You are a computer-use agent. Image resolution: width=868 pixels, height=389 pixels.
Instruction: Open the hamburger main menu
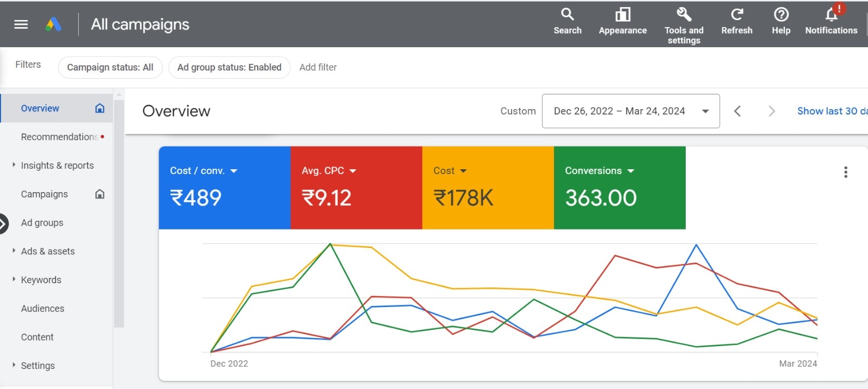(21, 24)
